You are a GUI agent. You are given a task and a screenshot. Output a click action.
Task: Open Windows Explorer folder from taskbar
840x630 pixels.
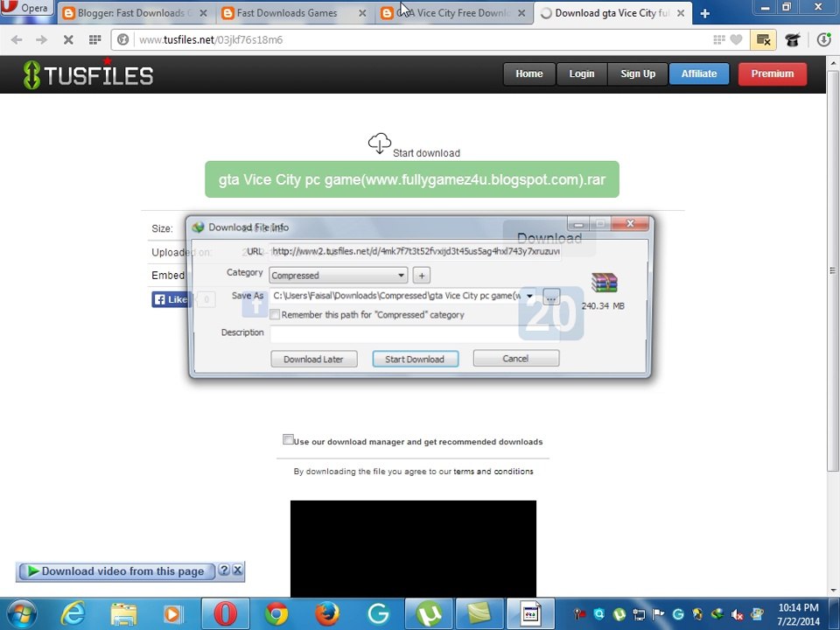click(123, 614)
